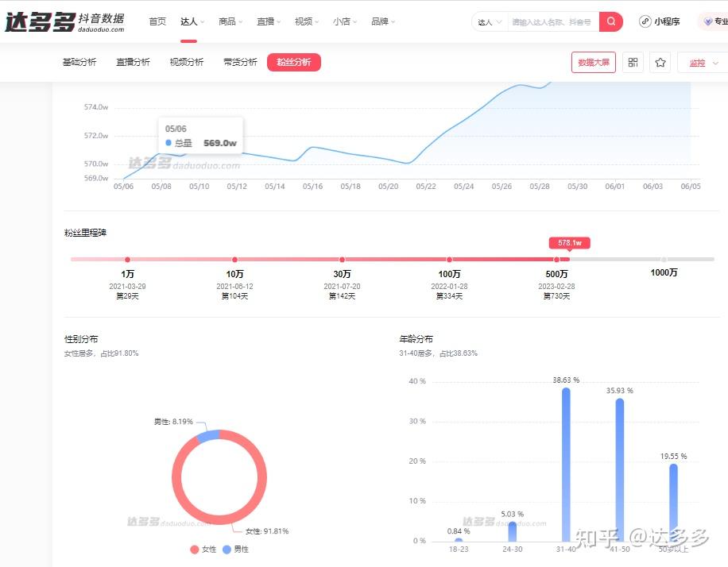
Task: Click the professional edition diamond icon
Action: click(x=708, y=21)
